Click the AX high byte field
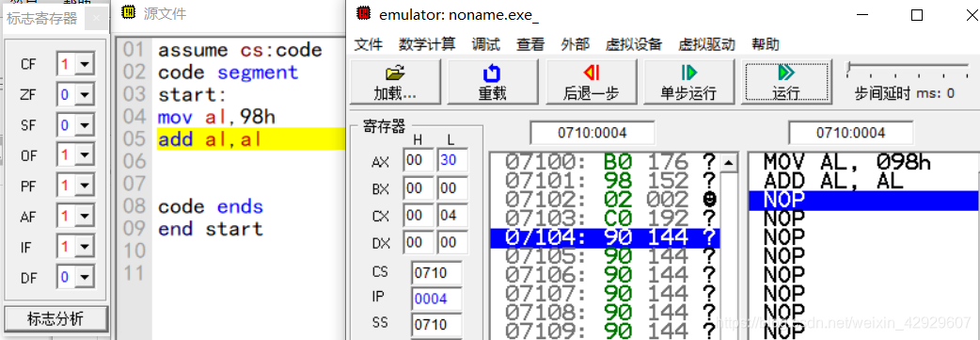Image resolution: width=980 pixels, height=340 pixels. [x=419, y=160]
